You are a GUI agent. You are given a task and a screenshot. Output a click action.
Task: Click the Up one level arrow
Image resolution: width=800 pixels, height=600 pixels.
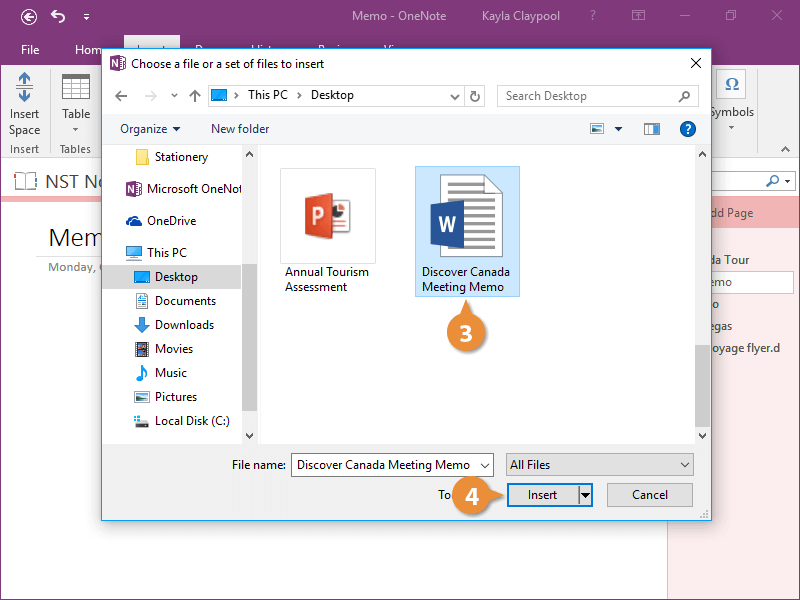point(195,96)
